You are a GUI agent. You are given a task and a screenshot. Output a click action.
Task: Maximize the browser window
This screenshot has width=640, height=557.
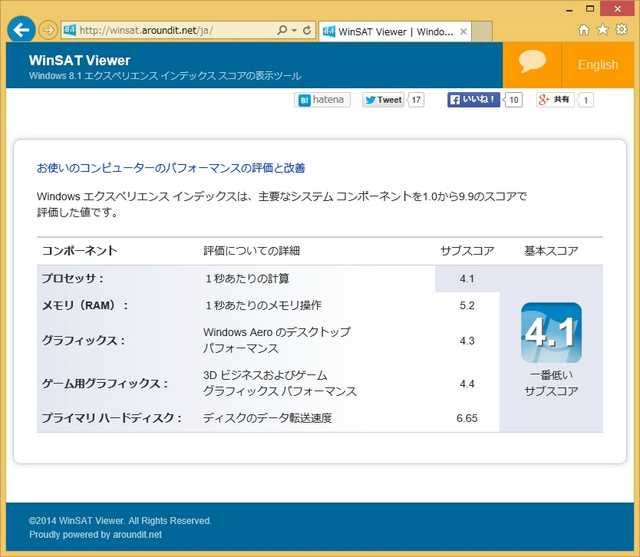pyautogui.click(x=590, y=9)
